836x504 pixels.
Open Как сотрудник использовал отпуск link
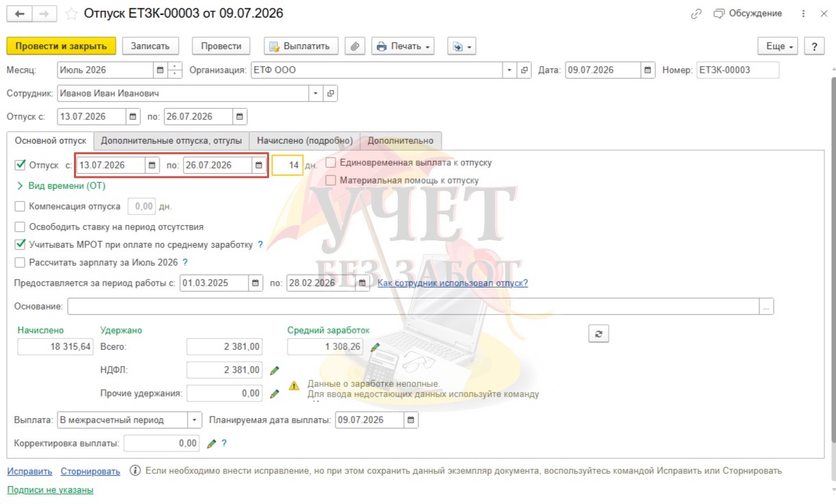[x=453, y=283]
